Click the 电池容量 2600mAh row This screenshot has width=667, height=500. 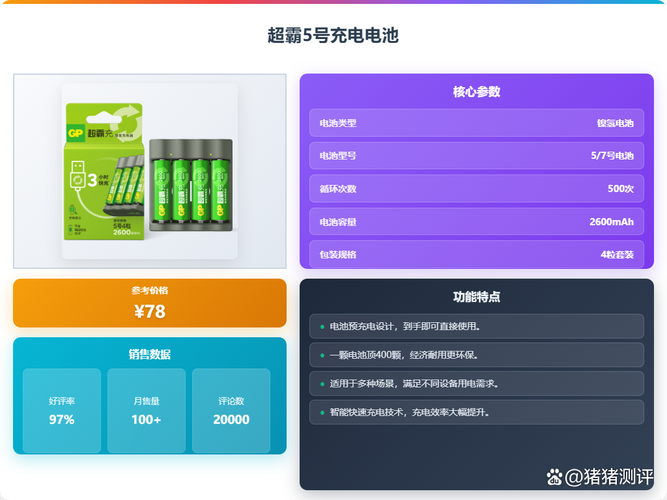pyautogui.click(x=476, y=222)
